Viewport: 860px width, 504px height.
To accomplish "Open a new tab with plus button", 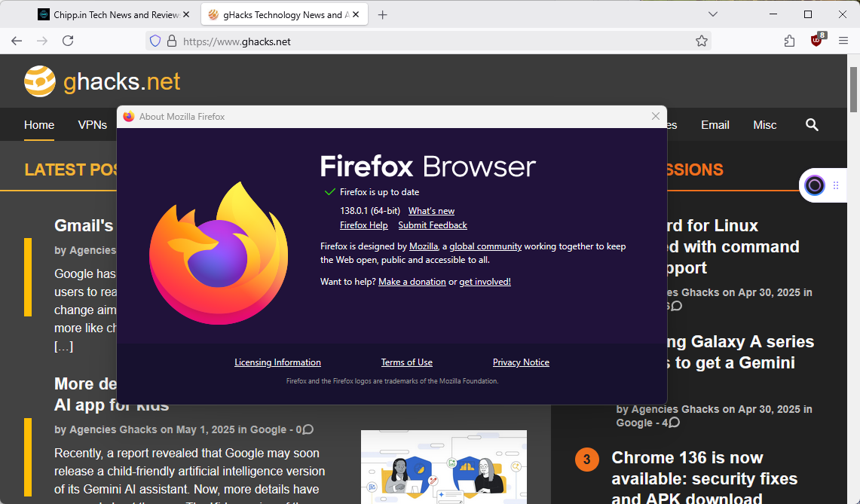I will click(383, 15).
